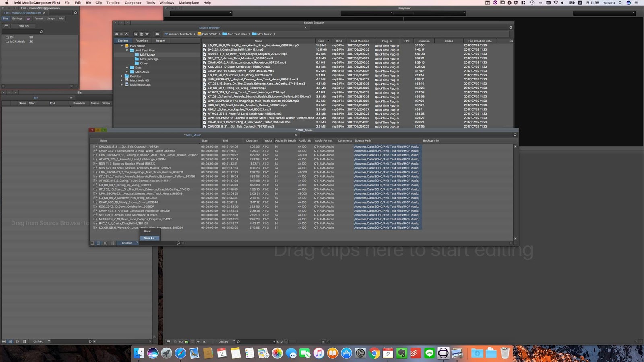644x362 pixels.
Task: Switch the MCF_Music bin to text view
Action: click(99, 243)
